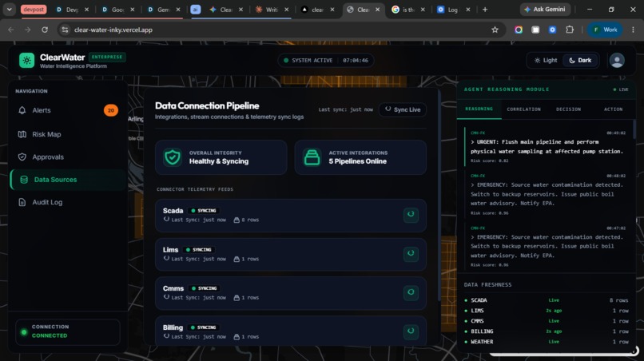Click the Sync Live button

(x=403, y=109)
